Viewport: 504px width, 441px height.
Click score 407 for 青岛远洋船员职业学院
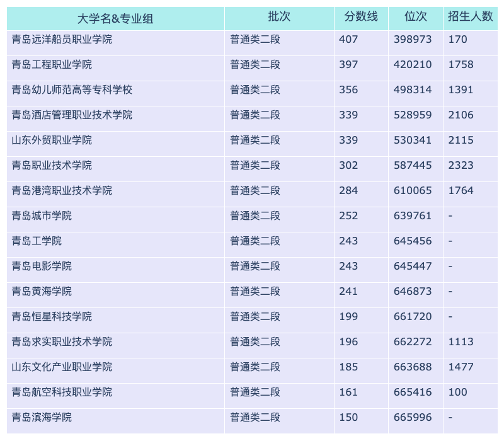coord(348,39)
